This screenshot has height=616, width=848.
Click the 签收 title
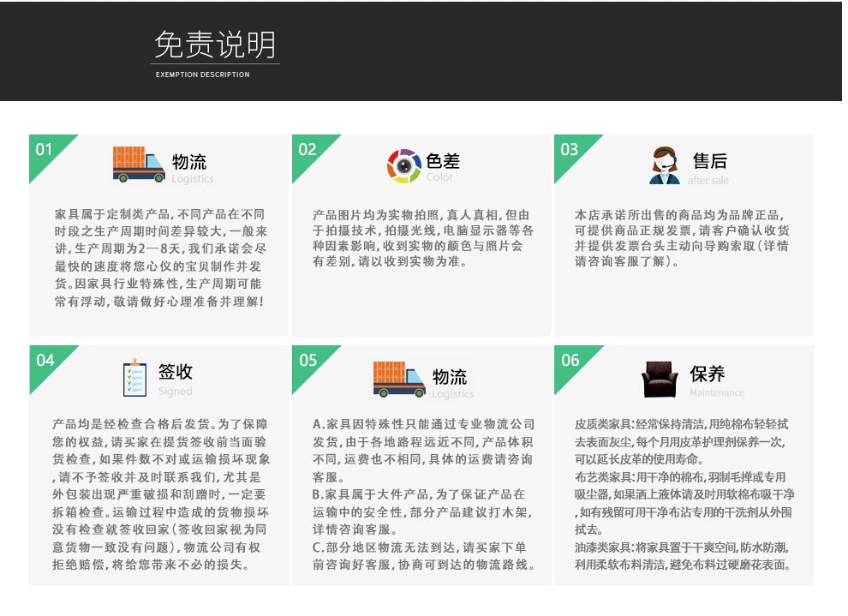(176, 372)
